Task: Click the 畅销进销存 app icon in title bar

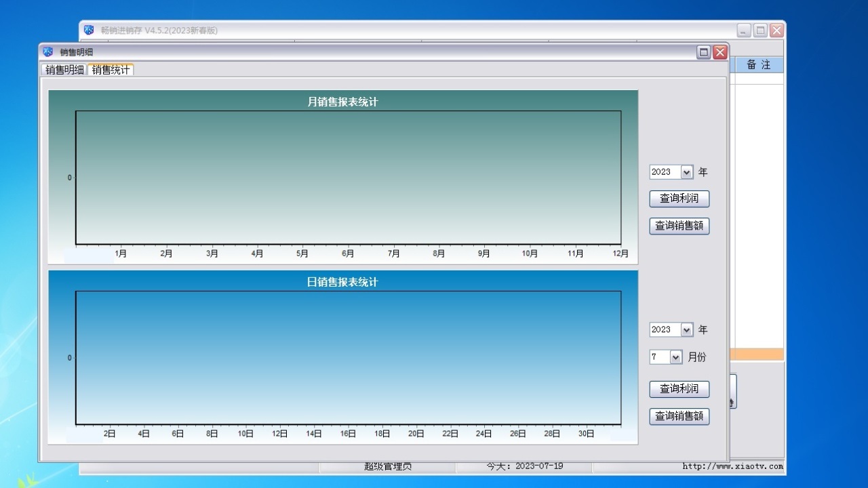Action: tap(89, 30)
